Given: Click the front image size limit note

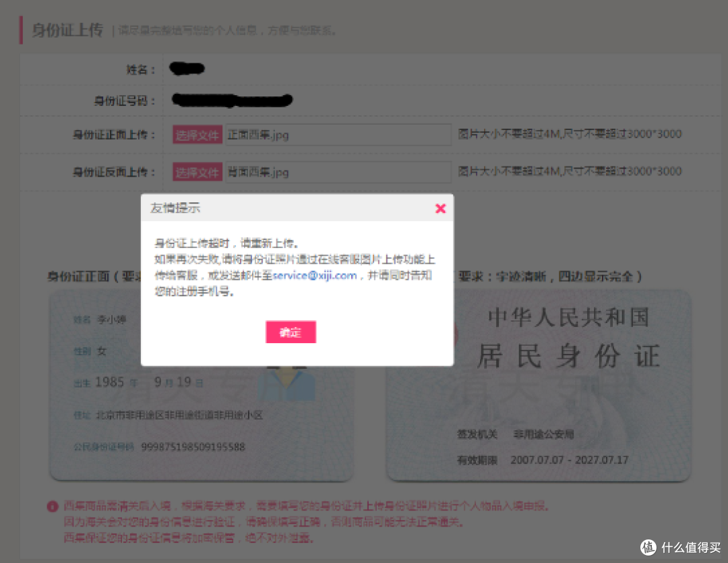Looking at the screenshot, I should pyautogui.click(x=570, y=134).
